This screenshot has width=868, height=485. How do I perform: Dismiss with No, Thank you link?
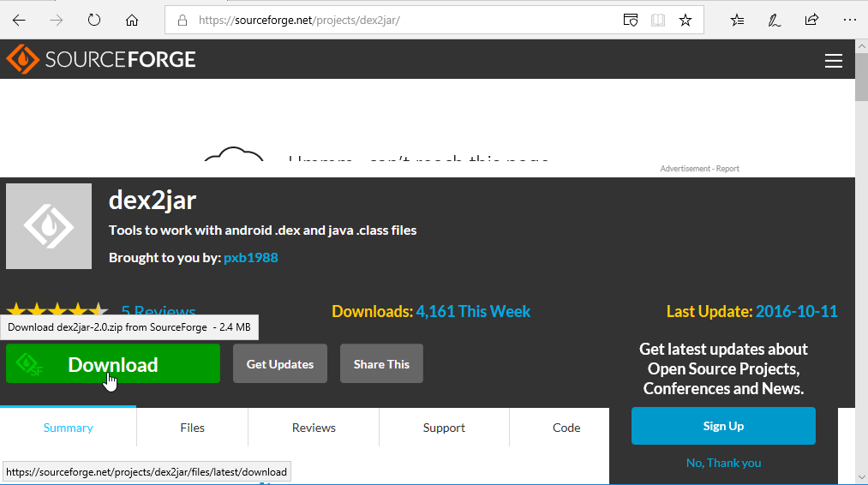[723, 463]
